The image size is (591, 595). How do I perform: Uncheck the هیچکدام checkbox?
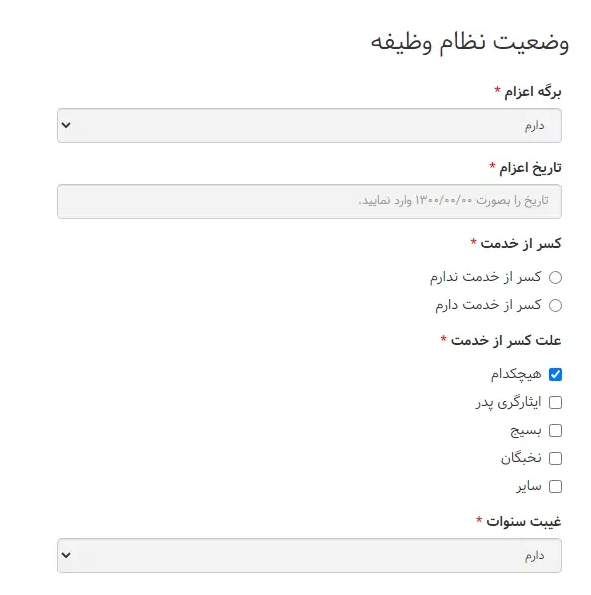coord(555,375)
